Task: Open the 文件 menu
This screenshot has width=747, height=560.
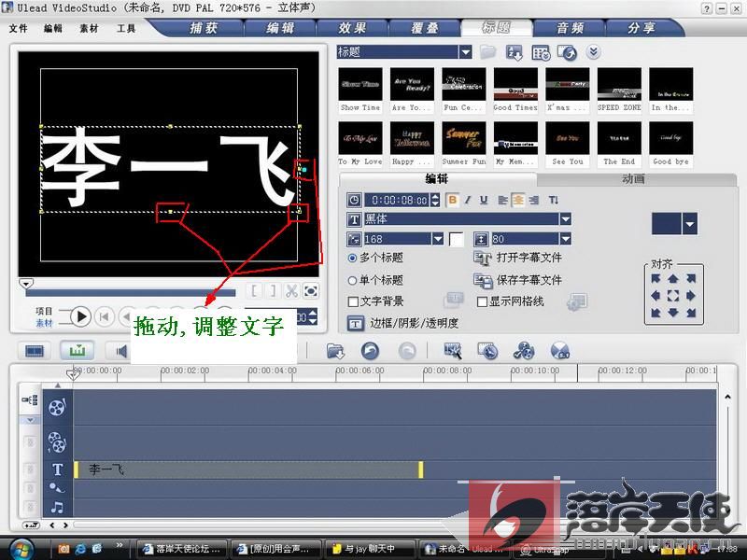Action: point(18,29)
